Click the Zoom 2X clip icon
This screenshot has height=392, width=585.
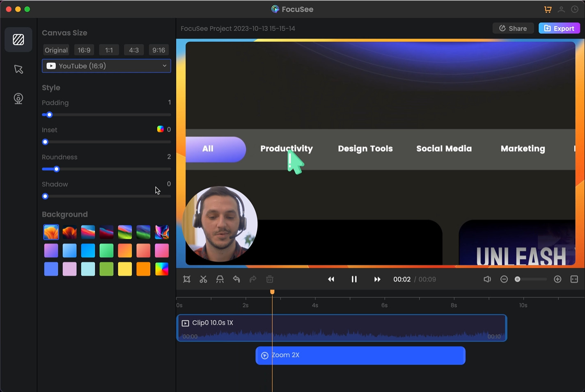pyautogui.click(x=265, y=356)
